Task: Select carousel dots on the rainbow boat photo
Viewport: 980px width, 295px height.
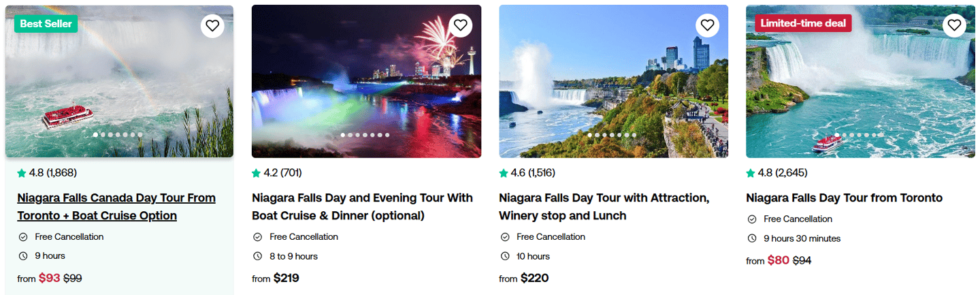Action: tap(118, 135)
